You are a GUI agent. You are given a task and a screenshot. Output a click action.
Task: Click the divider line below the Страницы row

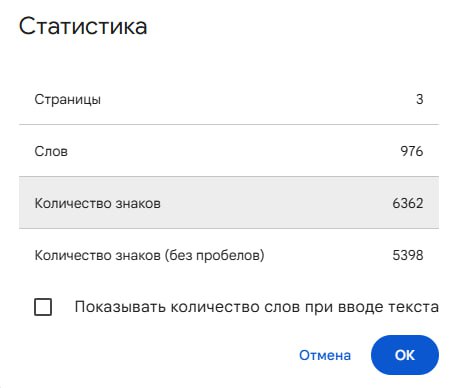point(229,124)
